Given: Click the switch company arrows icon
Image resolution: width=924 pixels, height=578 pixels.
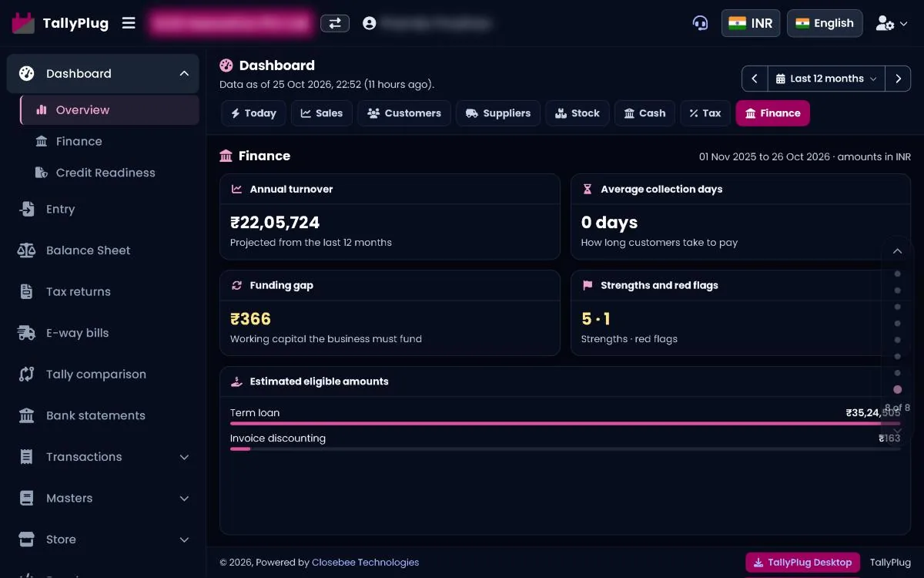Looking at the screenshot, I should [335, 23].
